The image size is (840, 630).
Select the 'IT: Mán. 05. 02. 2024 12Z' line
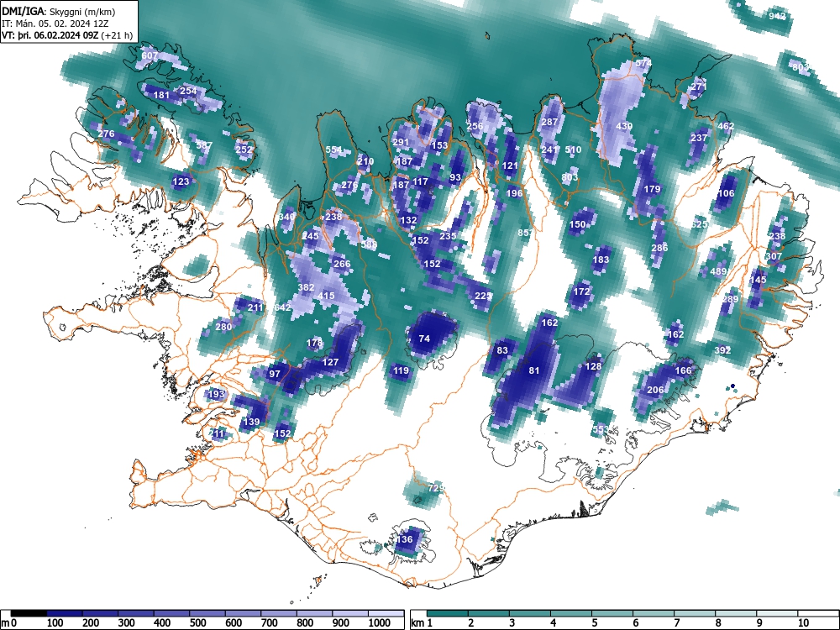click(55, 24)
